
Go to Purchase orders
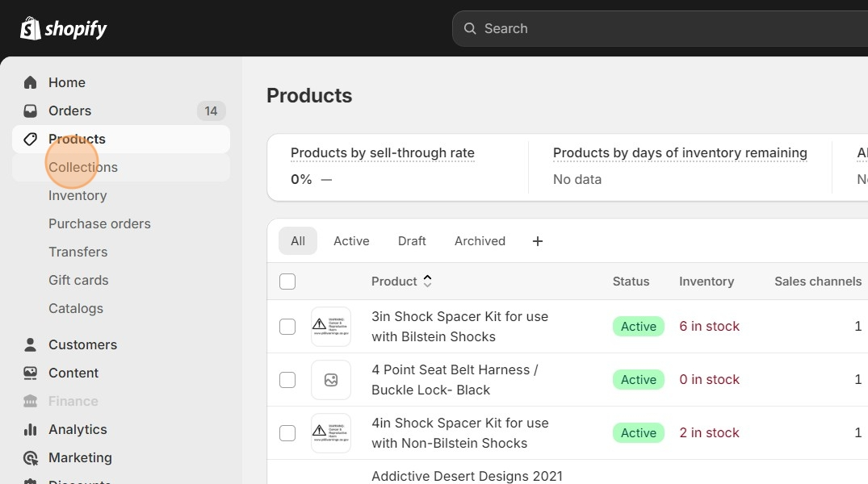(99, 223)
